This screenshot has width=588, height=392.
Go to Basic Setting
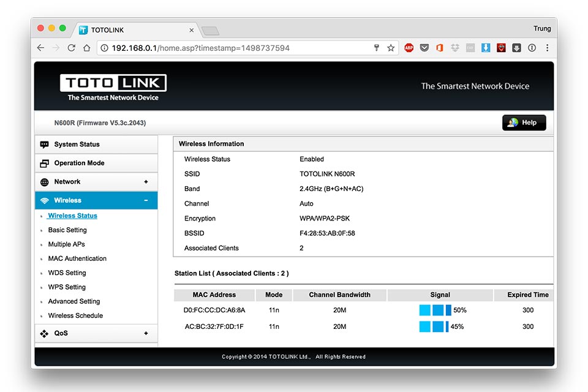[x=67, y=230]
